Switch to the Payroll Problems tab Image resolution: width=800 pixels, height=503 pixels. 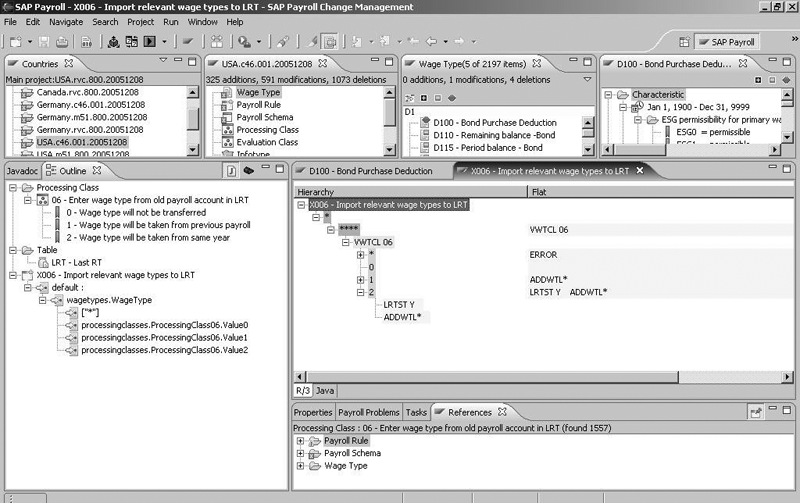click(369, 412)
